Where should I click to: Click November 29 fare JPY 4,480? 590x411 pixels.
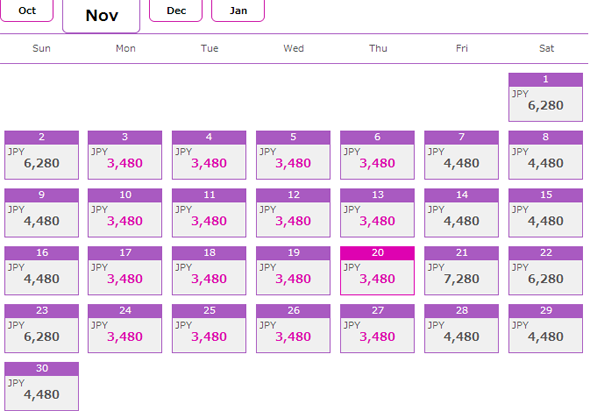pos(546,329)
